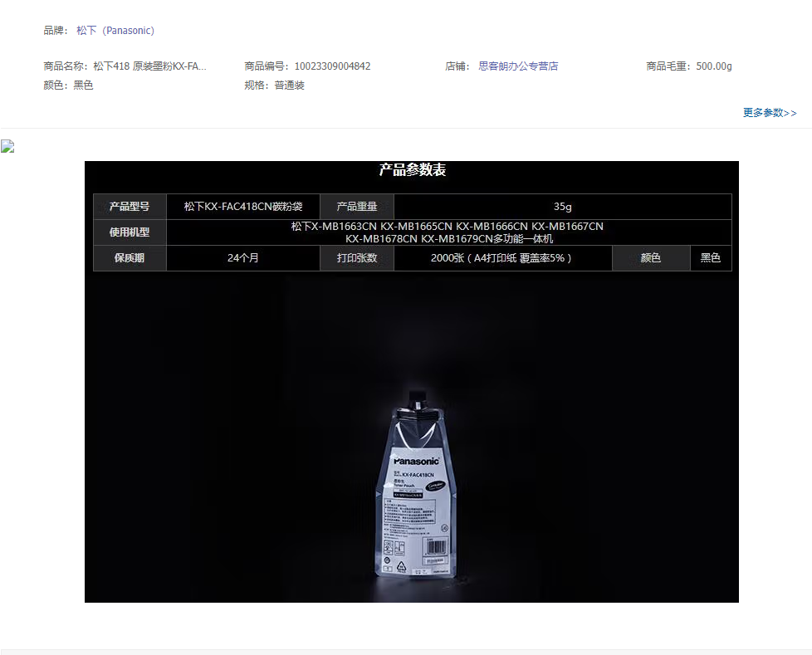Click the 35g weight value cell

[x=563, y=207]
